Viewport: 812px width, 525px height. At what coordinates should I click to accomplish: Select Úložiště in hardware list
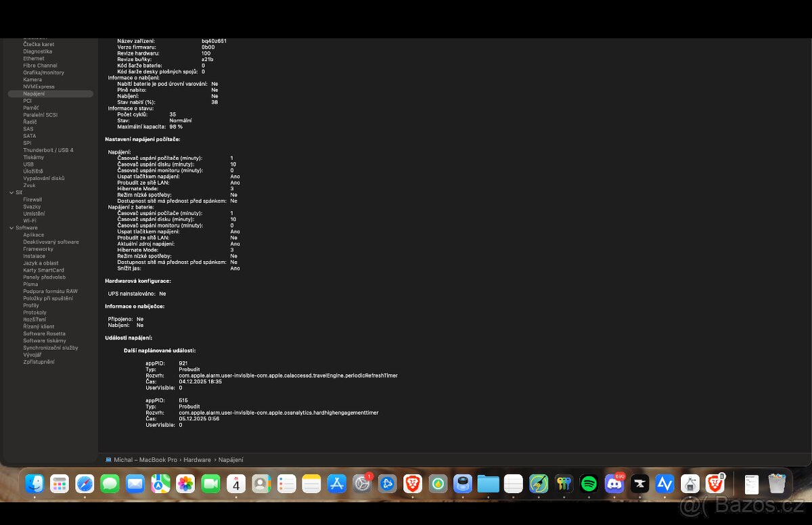33,171
